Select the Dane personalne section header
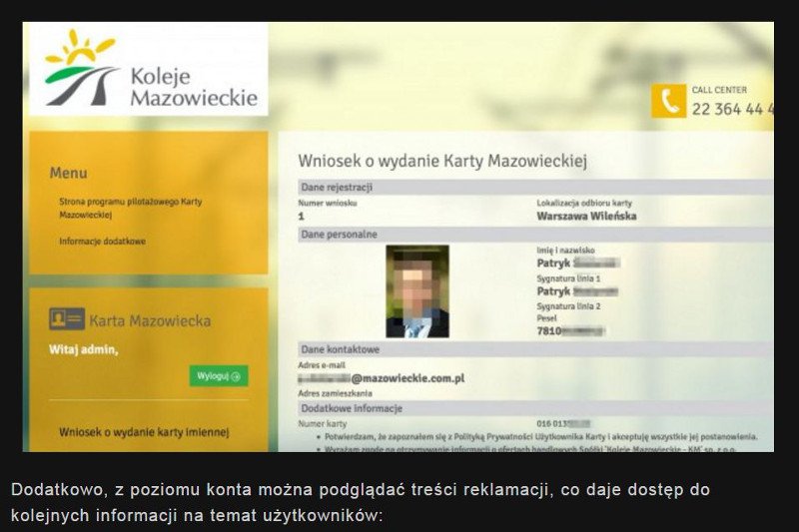This screenshot has width=799, height=532. point(535,235)
